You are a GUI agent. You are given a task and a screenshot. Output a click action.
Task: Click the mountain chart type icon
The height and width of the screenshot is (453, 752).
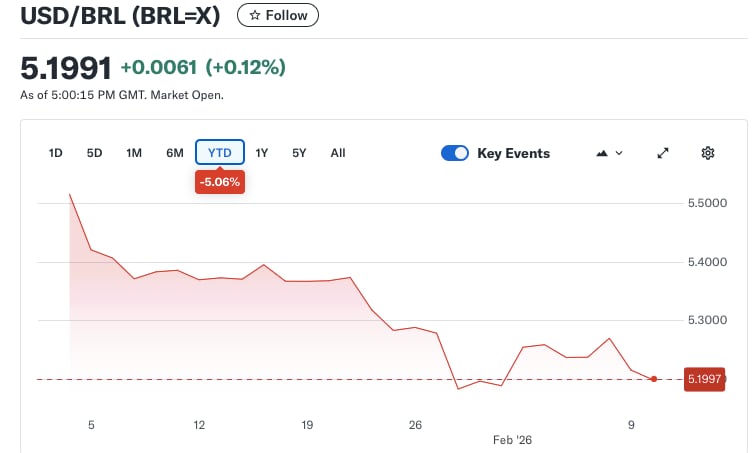(602, 153)
